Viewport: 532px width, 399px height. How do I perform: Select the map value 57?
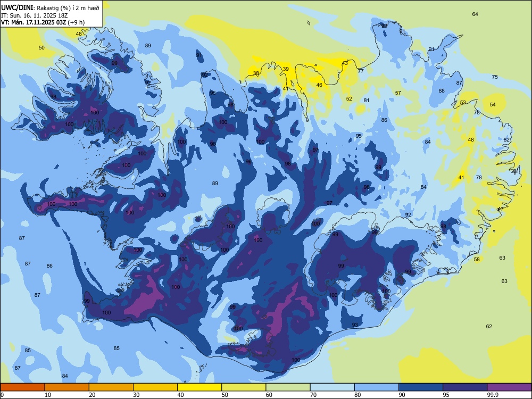(398, 93)
